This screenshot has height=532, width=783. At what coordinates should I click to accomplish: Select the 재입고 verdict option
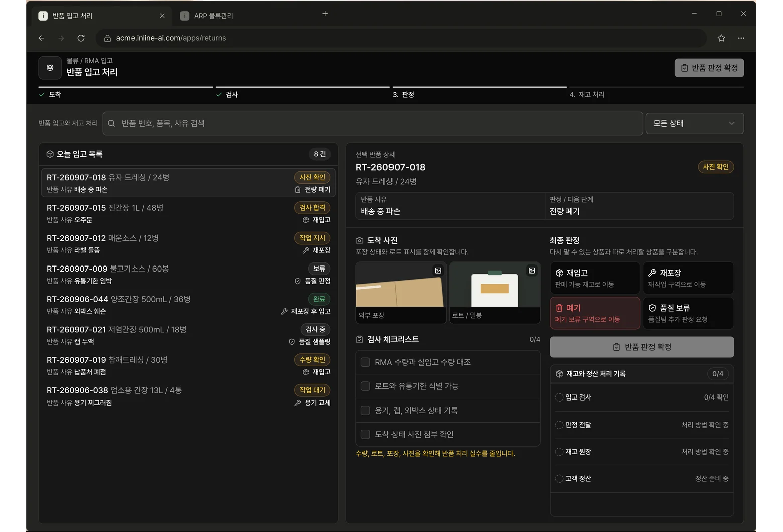coord(595,278)
